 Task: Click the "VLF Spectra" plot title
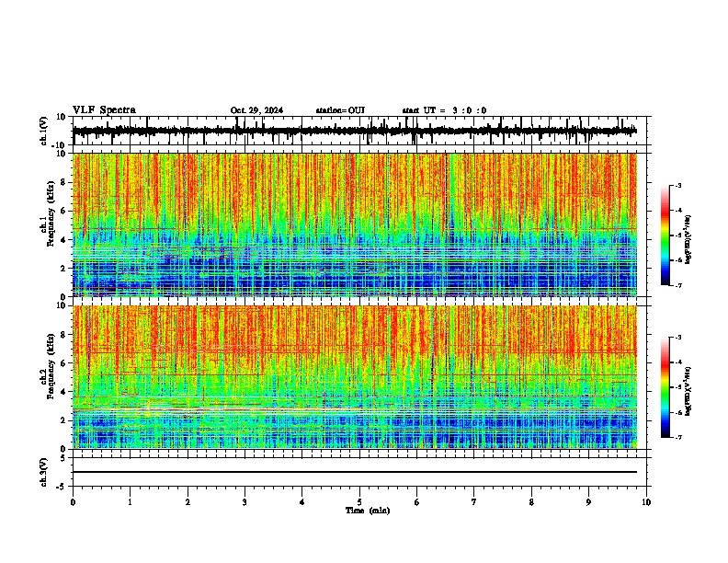[x=104, y=109]
